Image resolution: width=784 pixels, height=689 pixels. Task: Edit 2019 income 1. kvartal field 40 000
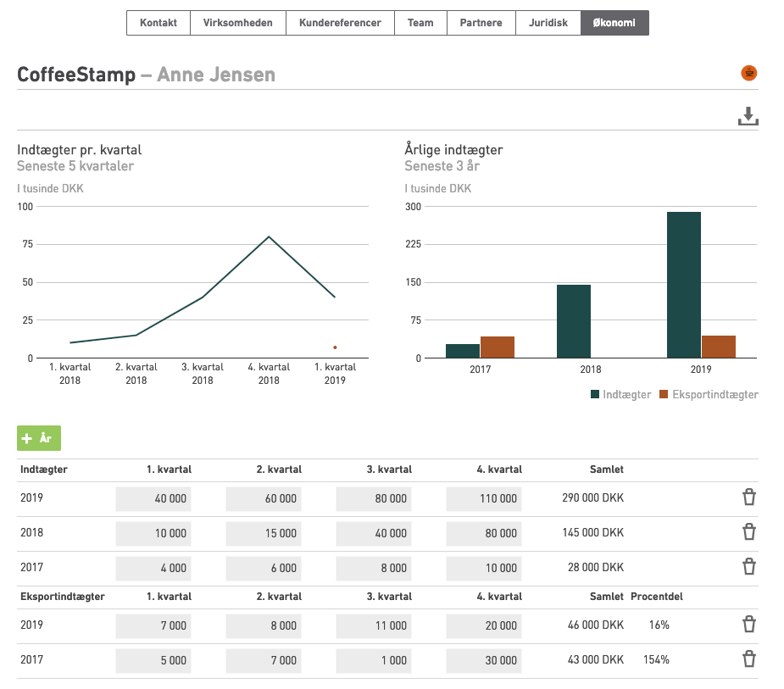pos(153,499)
